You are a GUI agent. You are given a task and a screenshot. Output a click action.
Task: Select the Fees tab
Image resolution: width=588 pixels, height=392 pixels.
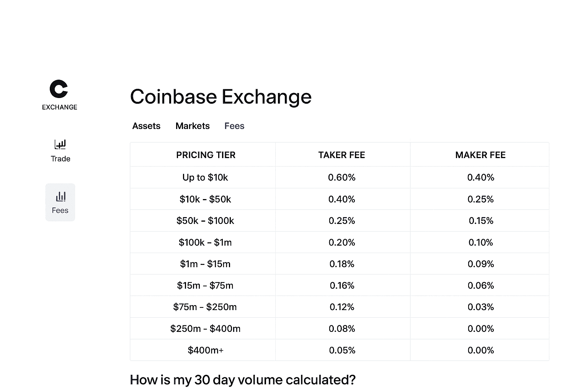pos(234,126)
